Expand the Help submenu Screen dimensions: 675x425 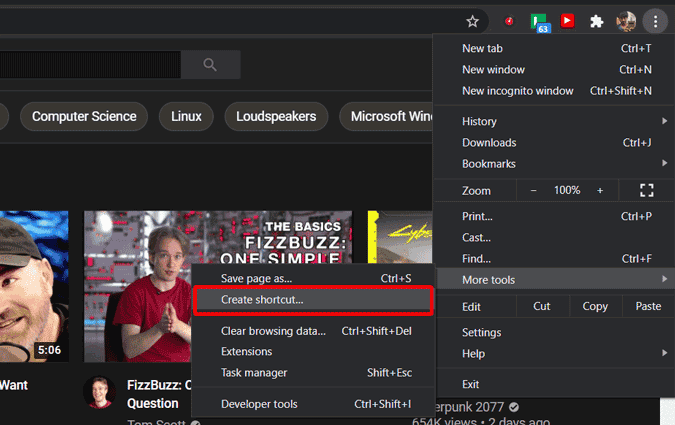coord(555,354)
